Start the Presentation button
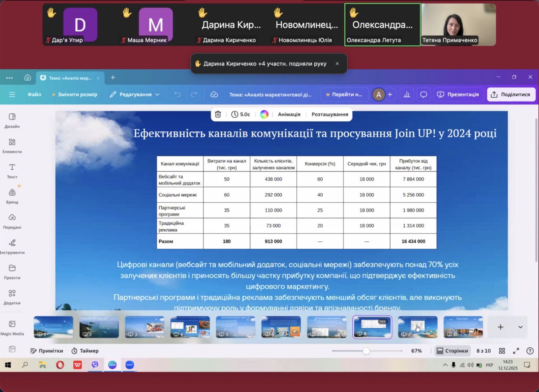Screen dimensions: 539x392 (458, 95)
